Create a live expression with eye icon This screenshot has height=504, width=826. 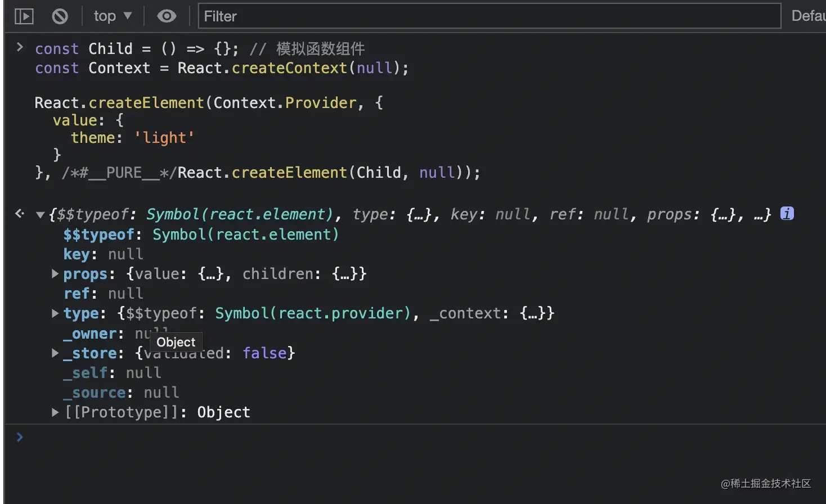pos(167,16)
